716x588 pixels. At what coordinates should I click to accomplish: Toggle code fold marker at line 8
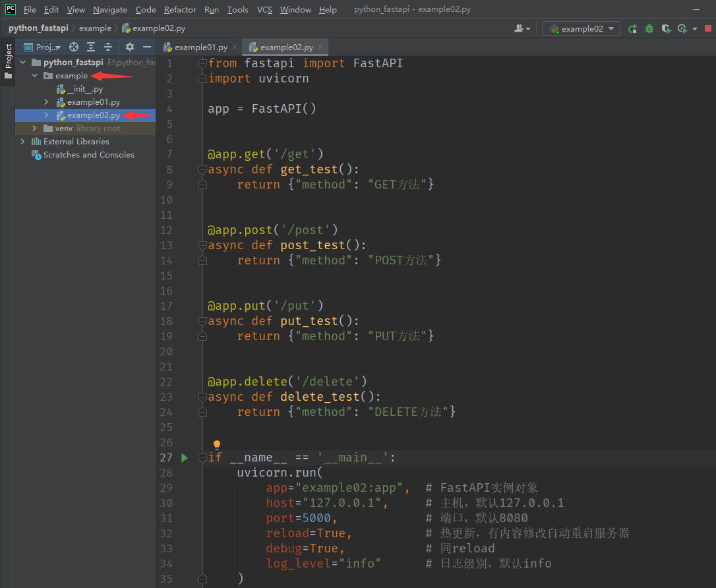pos(202,169)
